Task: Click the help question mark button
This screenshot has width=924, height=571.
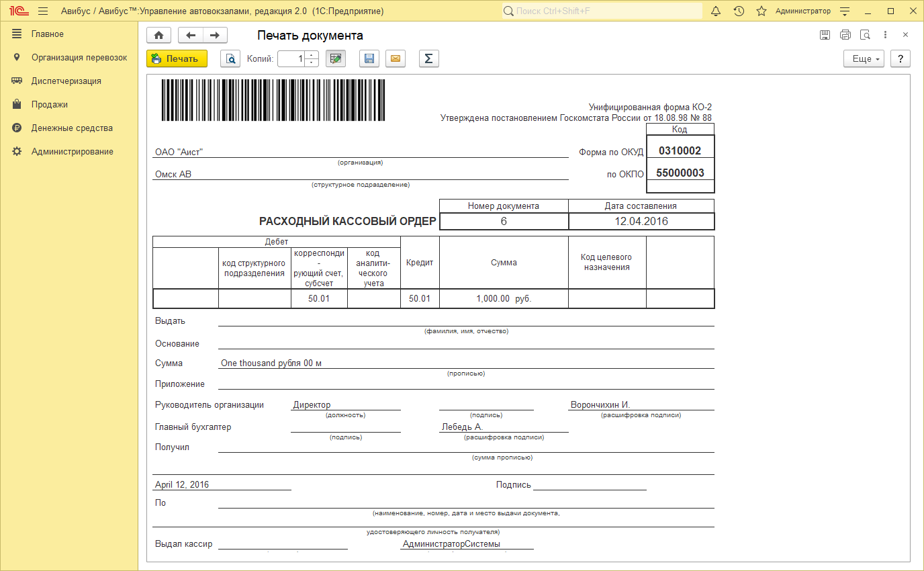Action: pyautogui.click(x=900, y=59)
